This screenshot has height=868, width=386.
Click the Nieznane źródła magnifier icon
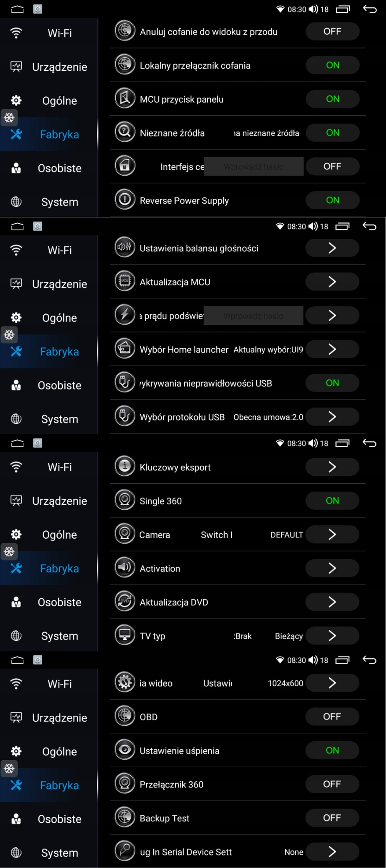tap(125, 132)
